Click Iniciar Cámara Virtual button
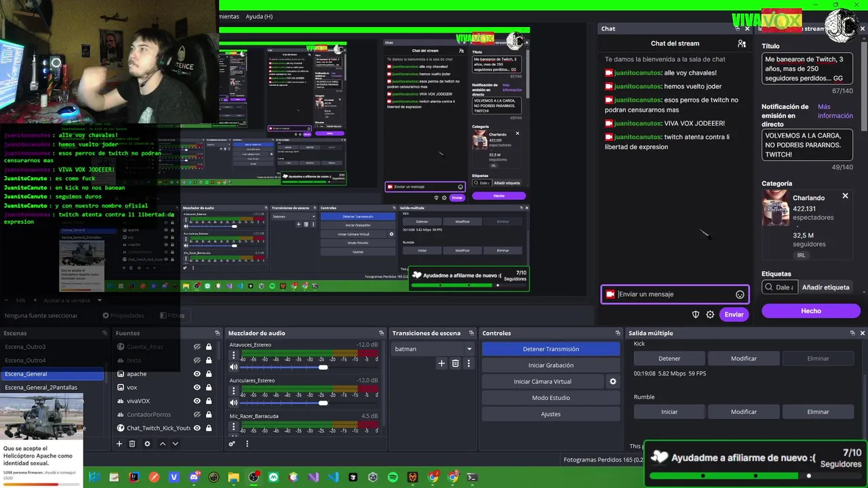The height and width of the screenshot is (488, 868). pos(542,382)
